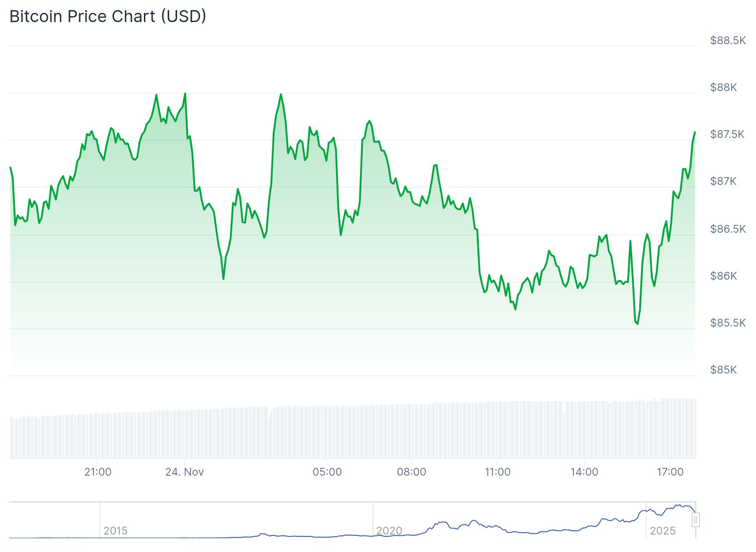Select the $87.5K price axis label

[x=727, y=134]
